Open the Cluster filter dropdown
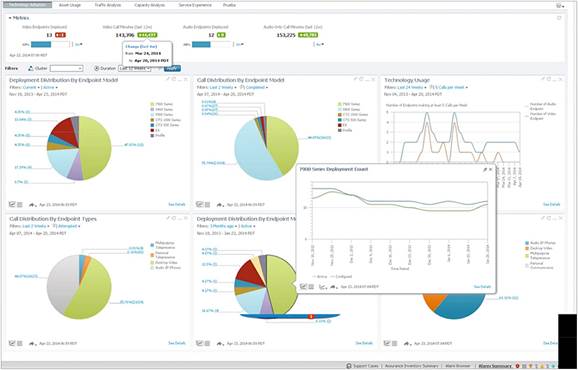Image resolution: width=578 pixels, height=370 pixels. click(x=66, y=68)
